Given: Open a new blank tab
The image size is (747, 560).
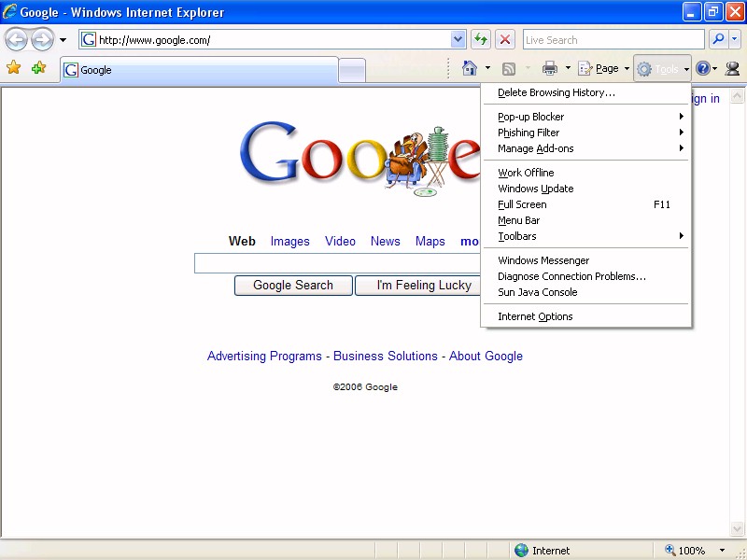Looking at the screenshot, I should [x=352, y=71].
